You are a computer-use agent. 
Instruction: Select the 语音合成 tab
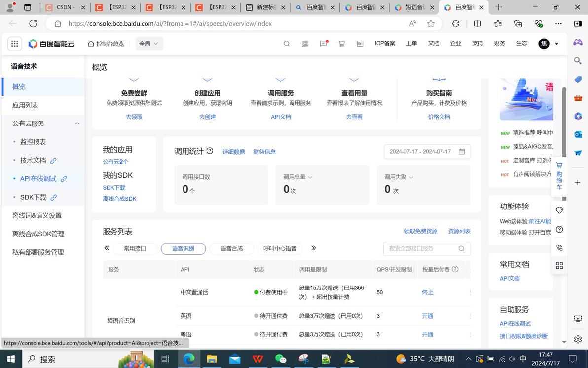232,248
